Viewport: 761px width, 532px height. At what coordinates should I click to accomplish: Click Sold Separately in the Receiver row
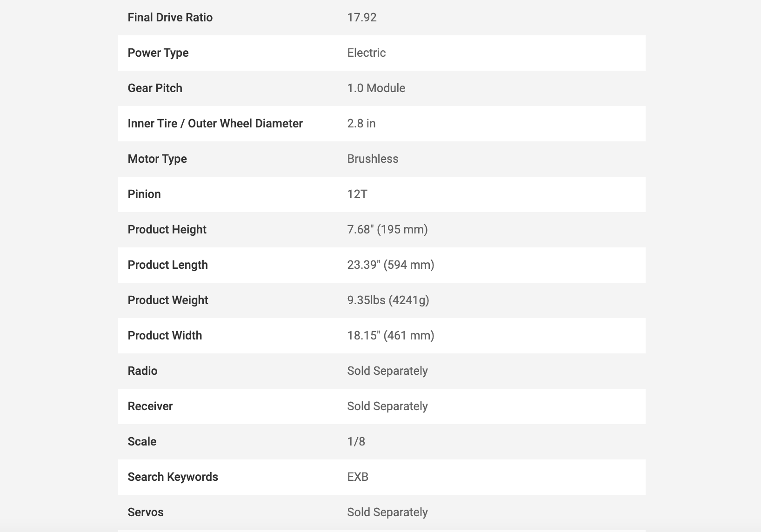387,406
